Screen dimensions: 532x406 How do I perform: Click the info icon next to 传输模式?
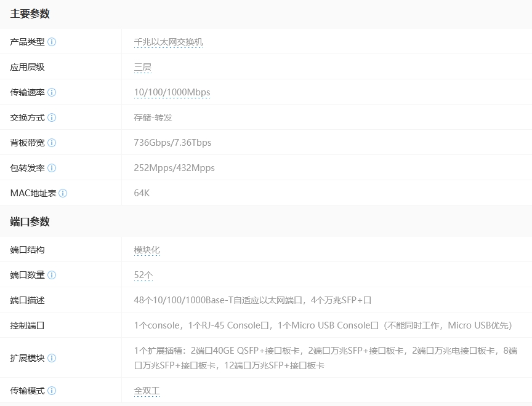pos(52,391)
